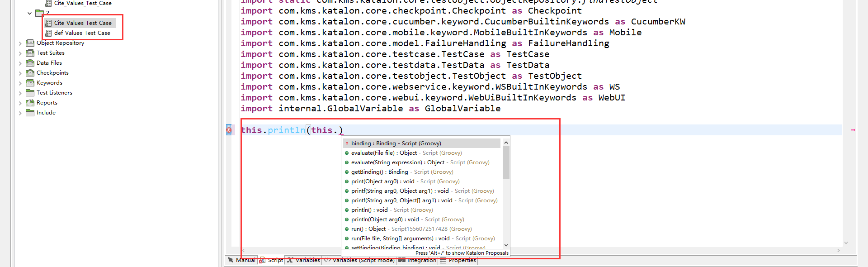This screenshot has height=267, width=868.
Task: Click the Script tab error icon
Action: click(262, 260)
